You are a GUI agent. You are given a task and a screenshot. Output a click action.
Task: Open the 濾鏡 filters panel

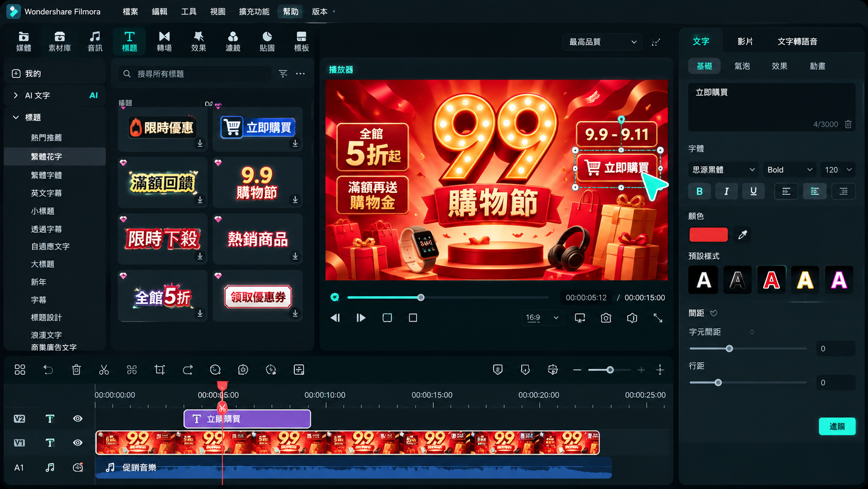[x=233, y=41]
